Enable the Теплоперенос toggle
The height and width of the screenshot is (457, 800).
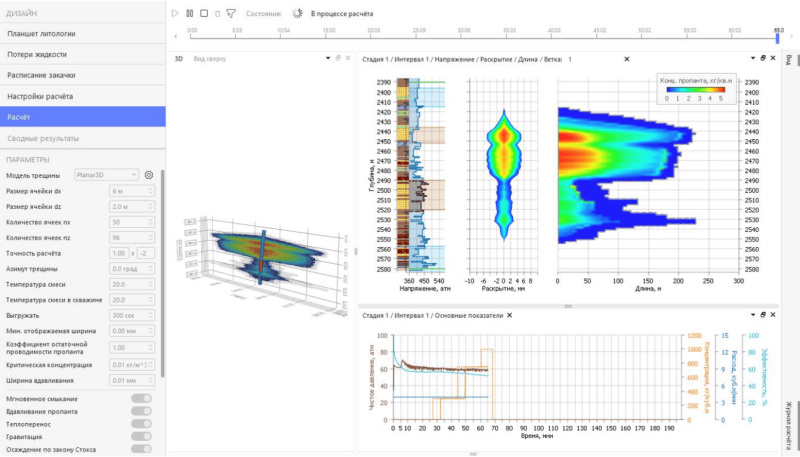pyautogui.click(x=142, y=423)
